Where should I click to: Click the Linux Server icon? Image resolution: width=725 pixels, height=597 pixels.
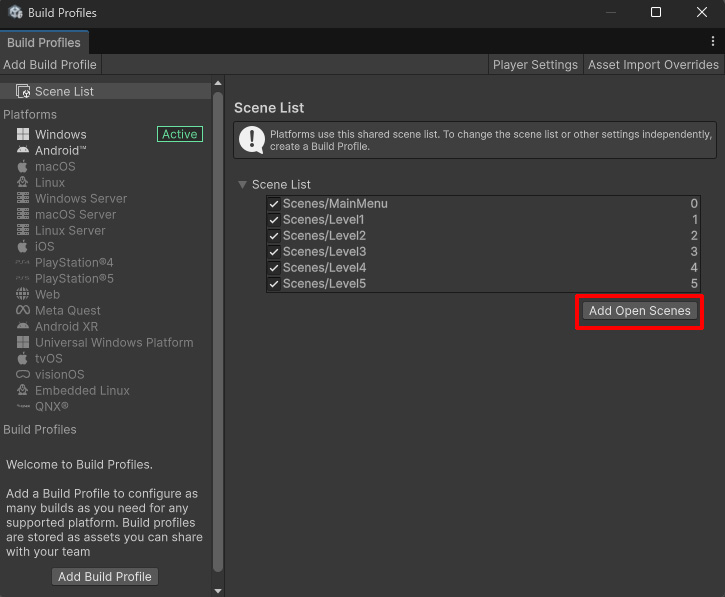pyautogui.click(x=23, y=230)
